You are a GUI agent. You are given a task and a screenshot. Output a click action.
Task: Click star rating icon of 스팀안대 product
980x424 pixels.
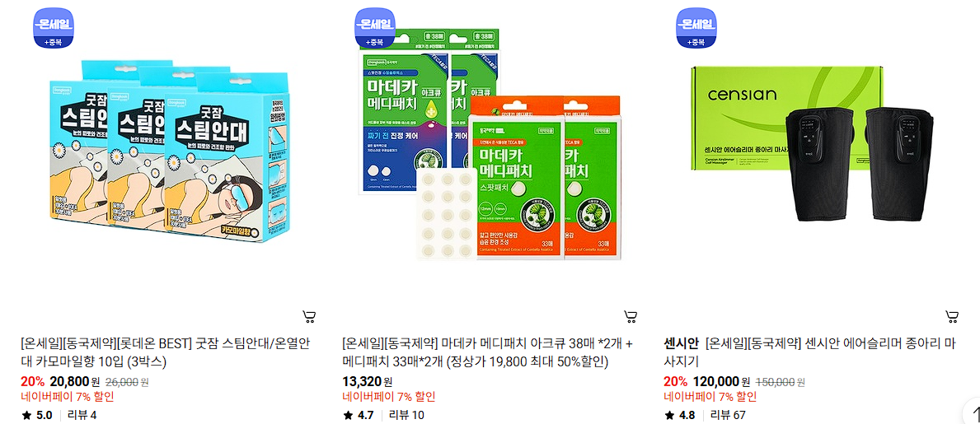[26, 415]
